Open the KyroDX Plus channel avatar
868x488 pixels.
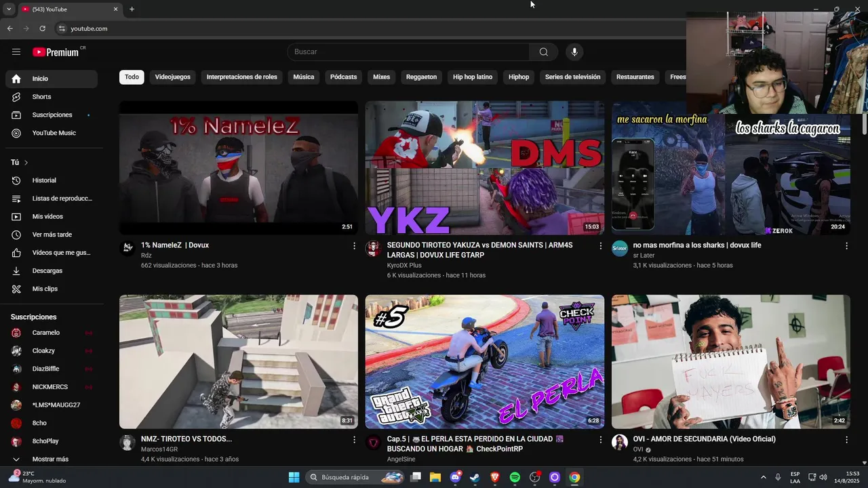pos(374,248)
